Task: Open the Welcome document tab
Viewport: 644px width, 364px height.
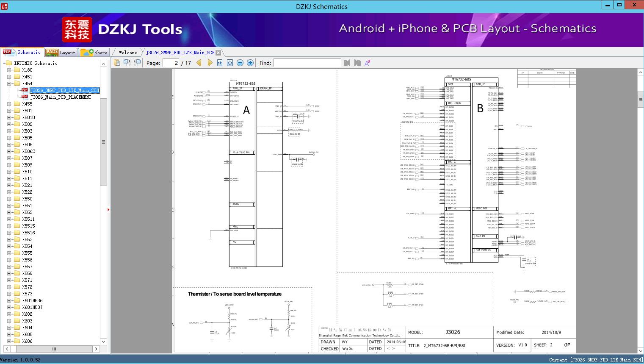Action: pyautogui.click(x=128, y=53)
